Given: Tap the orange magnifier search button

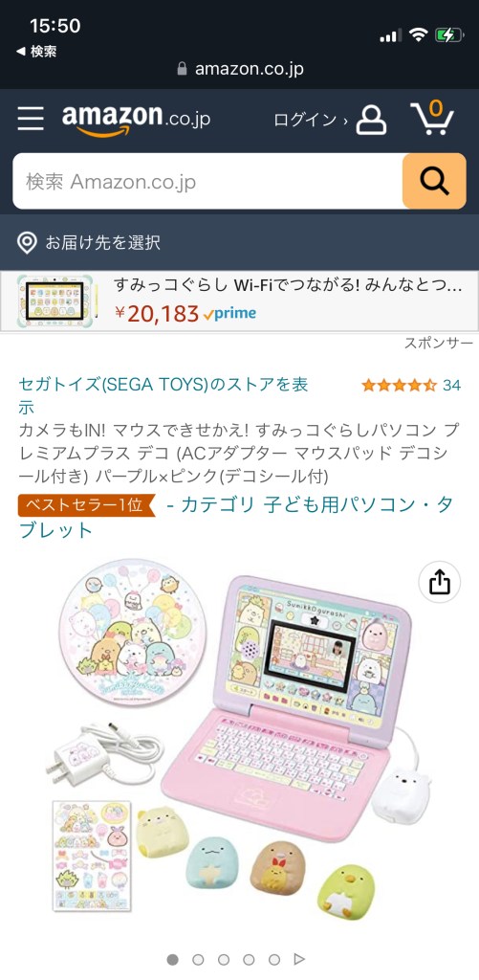Looking at the screenshot, I should 434,181.
